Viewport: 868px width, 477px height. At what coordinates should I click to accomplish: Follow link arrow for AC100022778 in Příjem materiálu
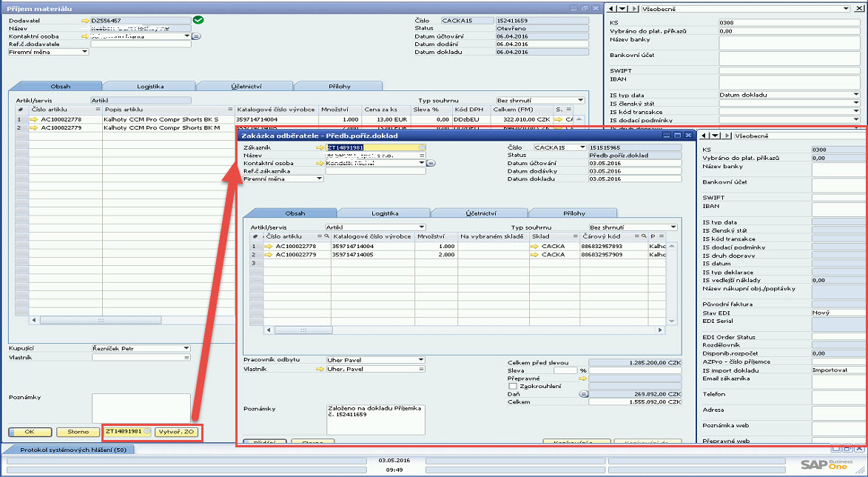point(34,119)
